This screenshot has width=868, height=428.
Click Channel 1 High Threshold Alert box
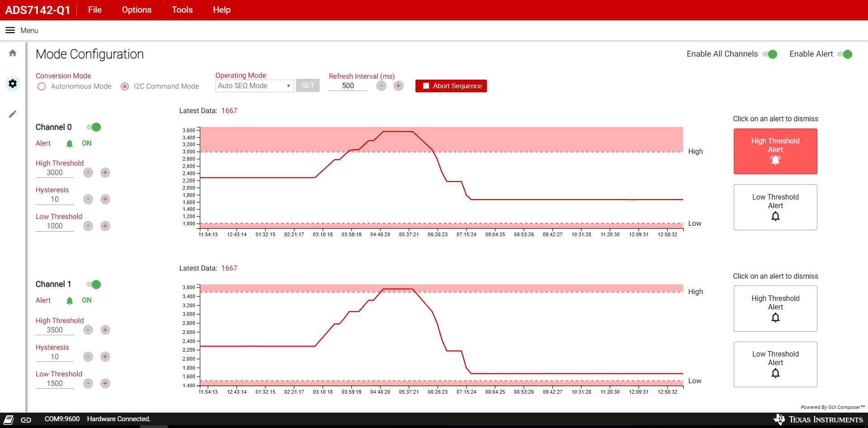[x=775, y=309]
